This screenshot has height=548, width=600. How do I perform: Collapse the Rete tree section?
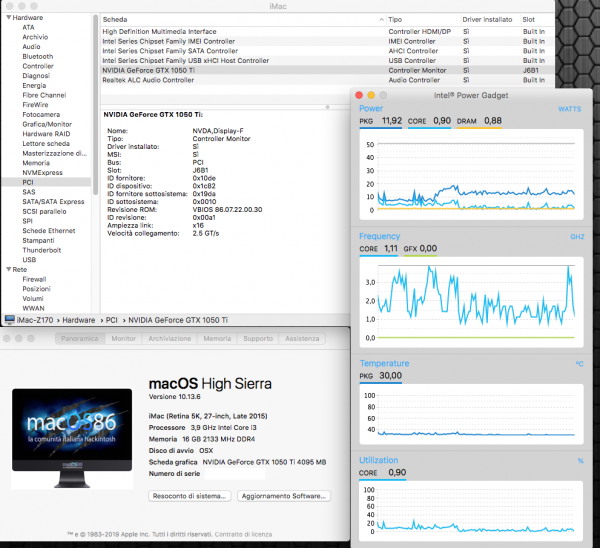pos(8,269)
